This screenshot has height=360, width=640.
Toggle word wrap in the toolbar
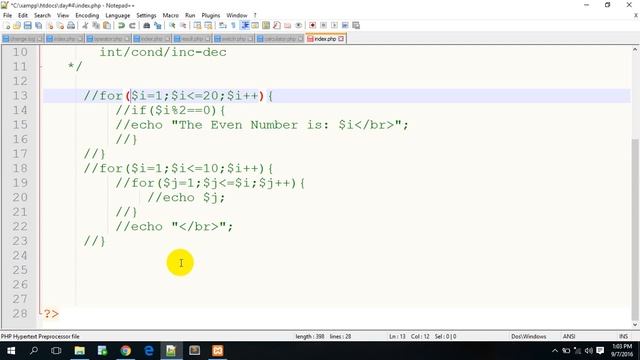pos(222,25)
